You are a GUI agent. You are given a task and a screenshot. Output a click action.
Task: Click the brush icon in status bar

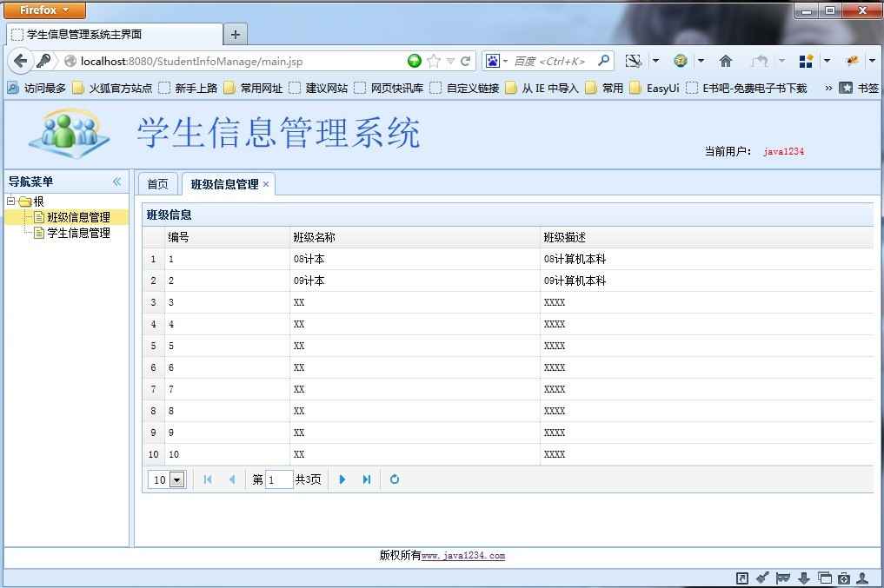[x=762, y=578]
